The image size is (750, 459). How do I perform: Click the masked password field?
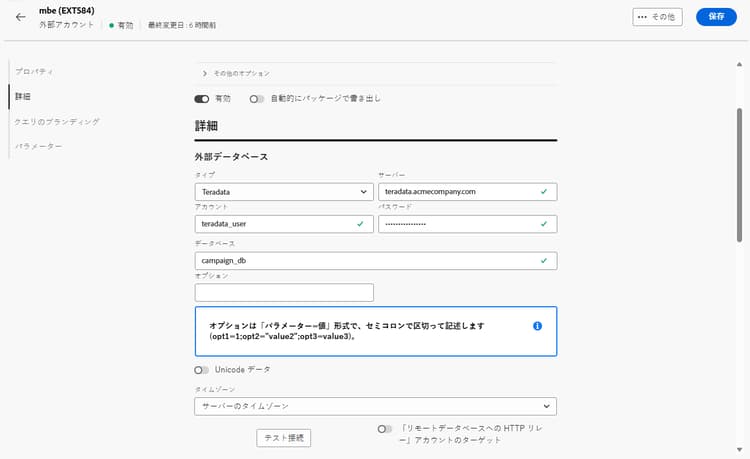(467, 224)
